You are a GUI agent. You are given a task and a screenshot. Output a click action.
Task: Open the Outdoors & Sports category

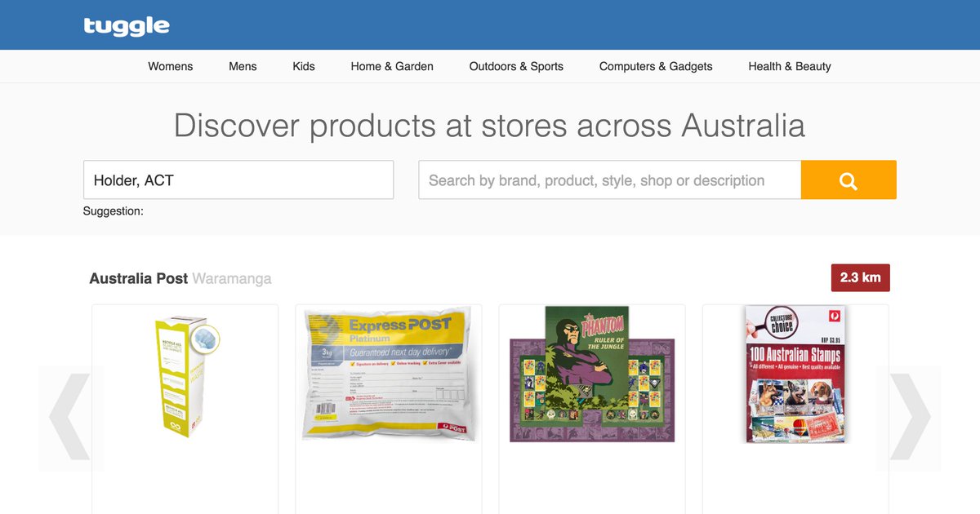[x=516, y=66]
